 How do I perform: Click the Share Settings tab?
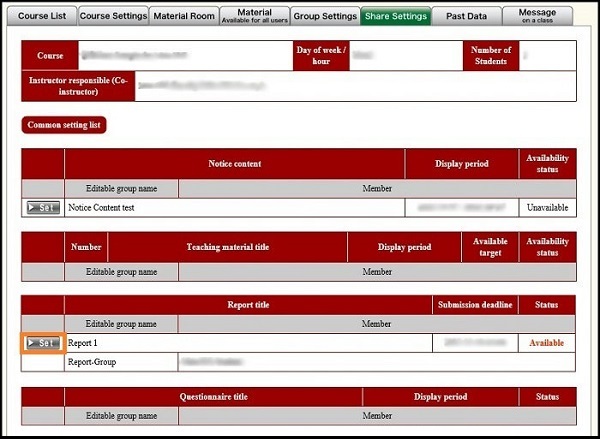[396, 16]
